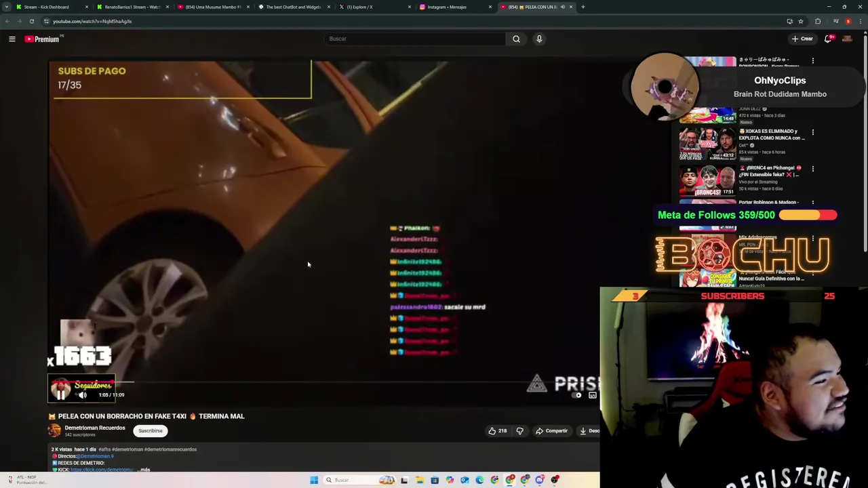This screenshot has width=868, height=488.
Task: Go to the YouTube Premium home logo
Action: click(43, 39)
